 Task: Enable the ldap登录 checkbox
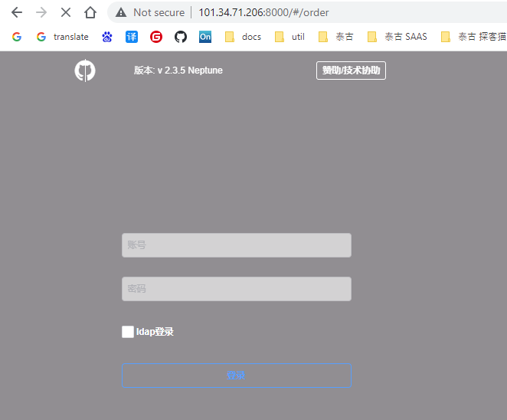(128, 332)
